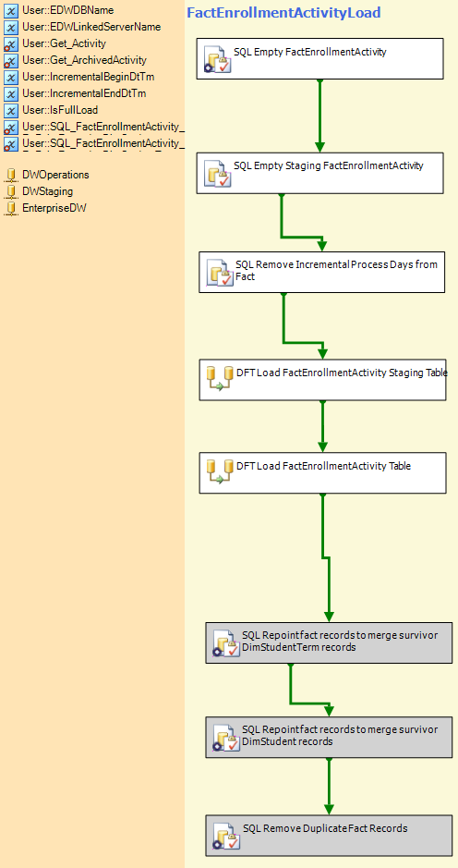
Task: Click the DWStaging connection manager icon
Action: [x=10, y=192]
